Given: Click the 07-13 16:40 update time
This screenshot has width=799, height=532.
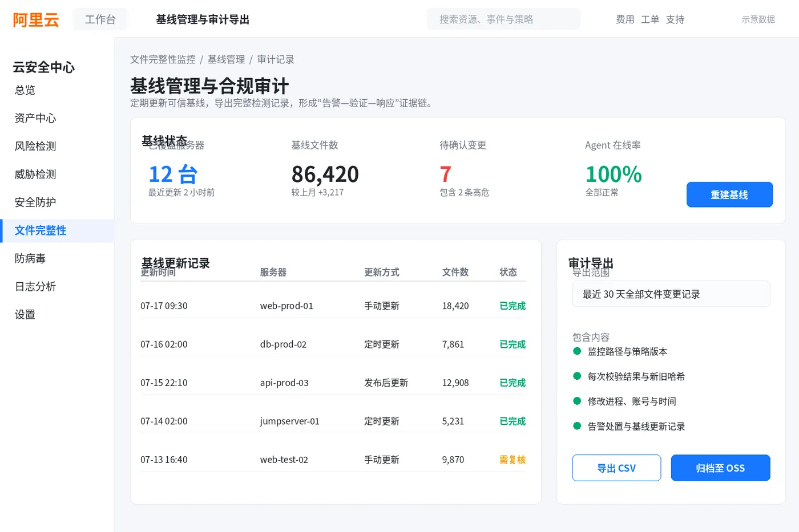Looking at the screenshot, I should point(164,460).
